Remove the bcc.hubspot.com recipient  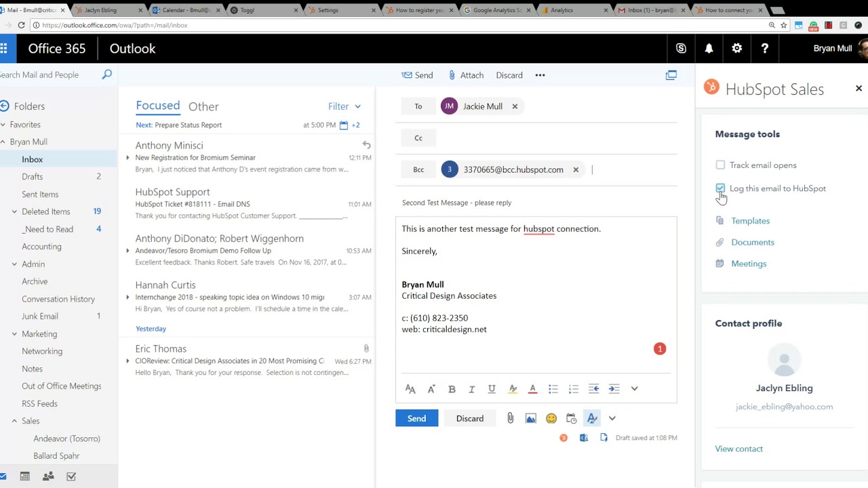[576, 169]
